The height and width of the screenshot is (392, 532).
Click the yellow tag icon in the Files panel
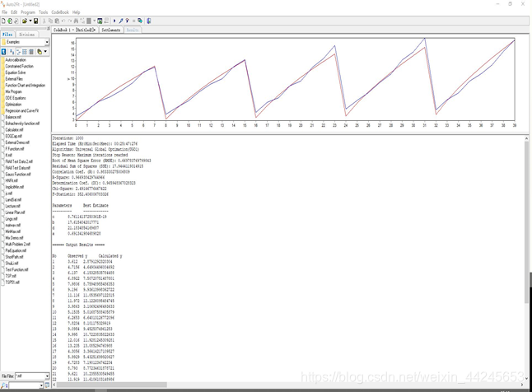coord(40,52)
